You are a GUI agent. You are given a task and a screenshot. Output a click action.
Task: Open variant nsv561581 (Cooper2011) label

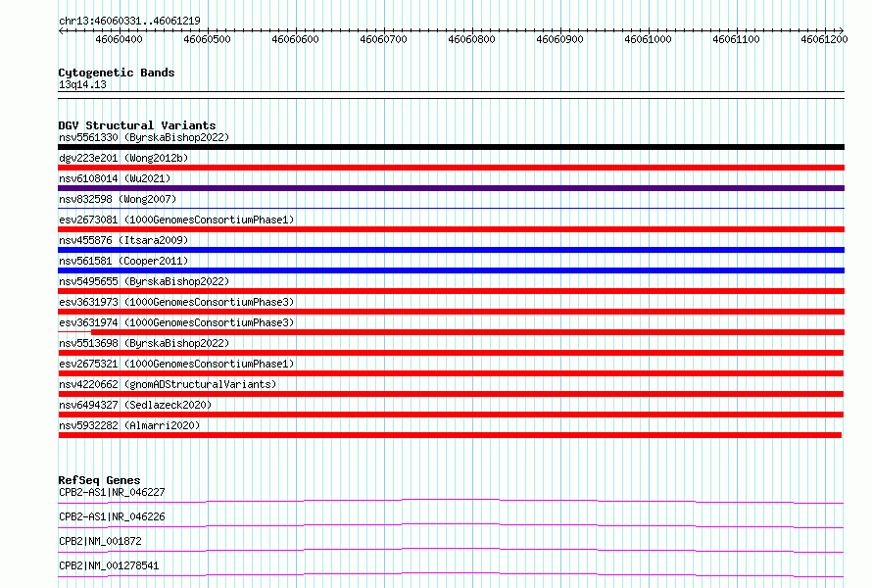[123, 261]
